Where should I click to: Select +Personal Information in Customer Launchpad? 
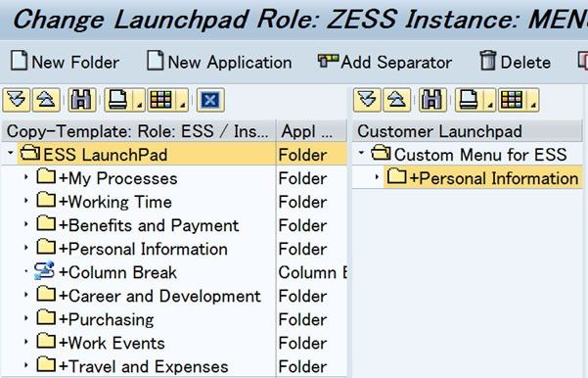tap(468, 178)
